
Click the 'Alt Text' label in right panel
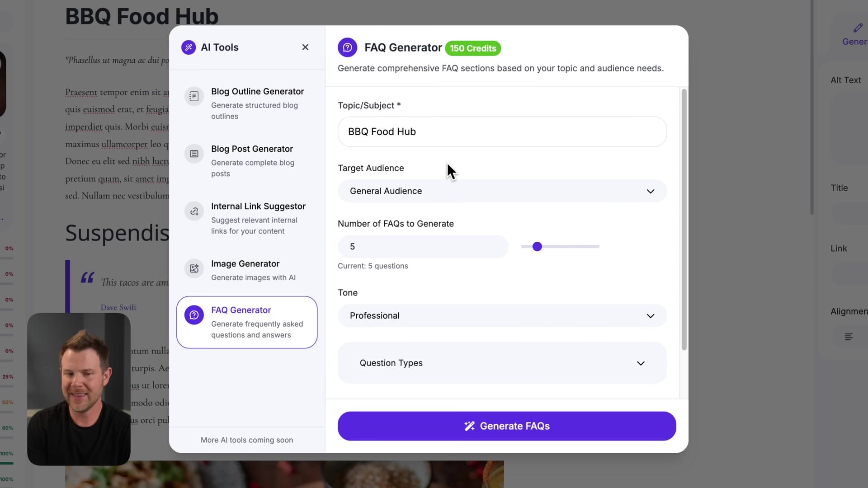(x=845, y=80)
